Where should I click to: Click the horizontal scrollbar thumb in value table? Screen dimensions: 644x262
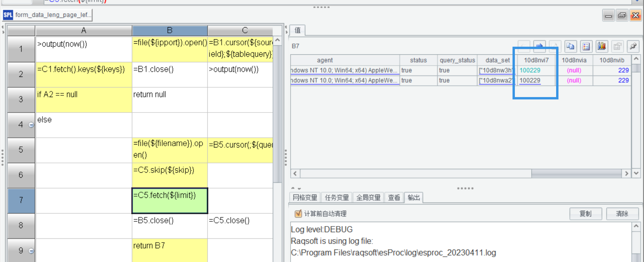point(576,173)
